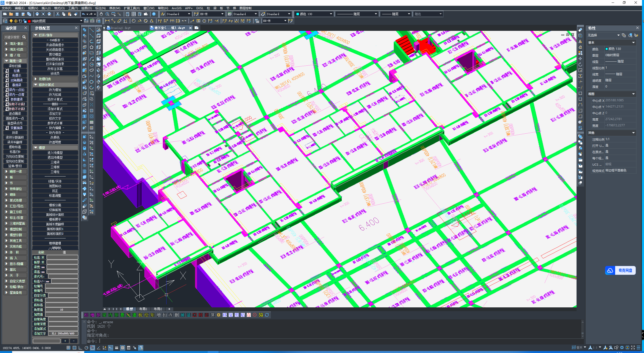This screenshot has height=353, width=644.
Task: Click the yellow gear settings icon
Action: pos(219,315)
